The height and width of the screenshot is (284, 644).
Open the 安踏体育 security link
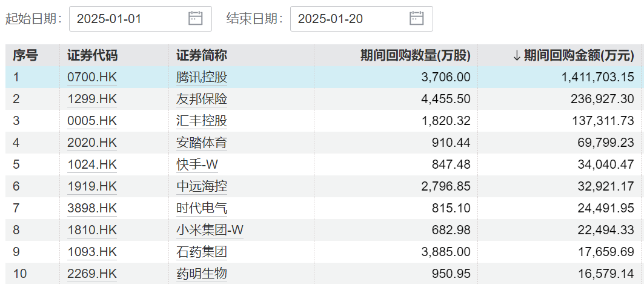[202, 143]
